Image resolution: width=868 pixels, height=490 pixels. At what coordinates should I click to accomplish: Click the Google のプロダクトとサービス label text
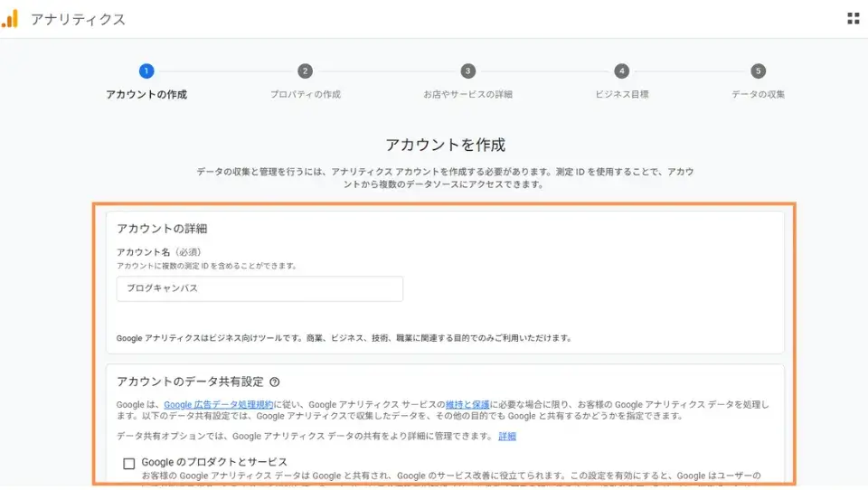coord(214,462)
